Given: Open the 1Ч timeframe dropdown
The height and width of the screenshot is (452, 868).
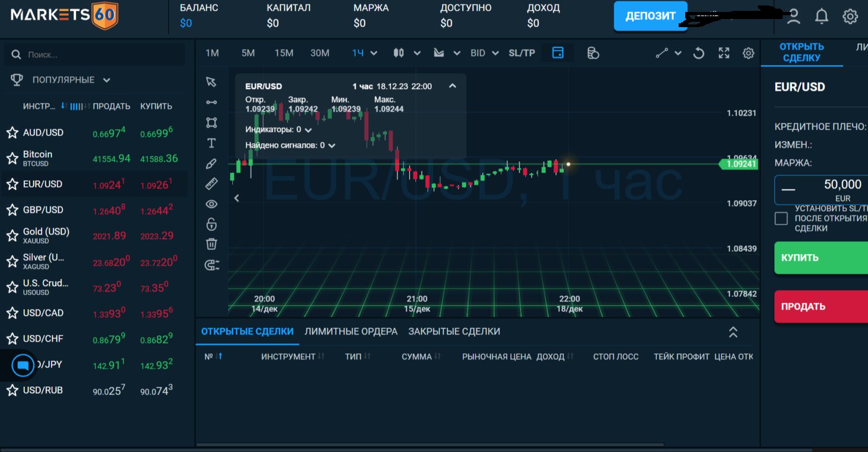Looking at the screenshot, I should 365,53.
